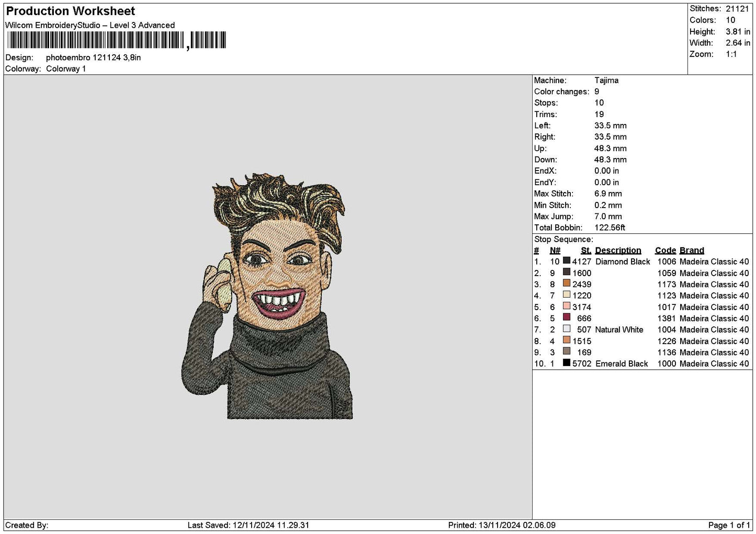
Task: Click the 'Stop Sequence:' label
Action: point(563,240)
